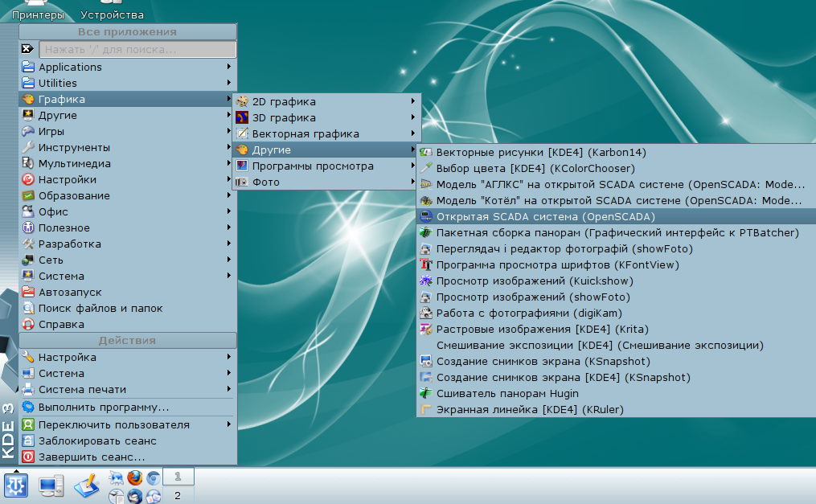Expand the Программы просмотра submenu arrow
The image size is (816, 504).
pos(412,166)
